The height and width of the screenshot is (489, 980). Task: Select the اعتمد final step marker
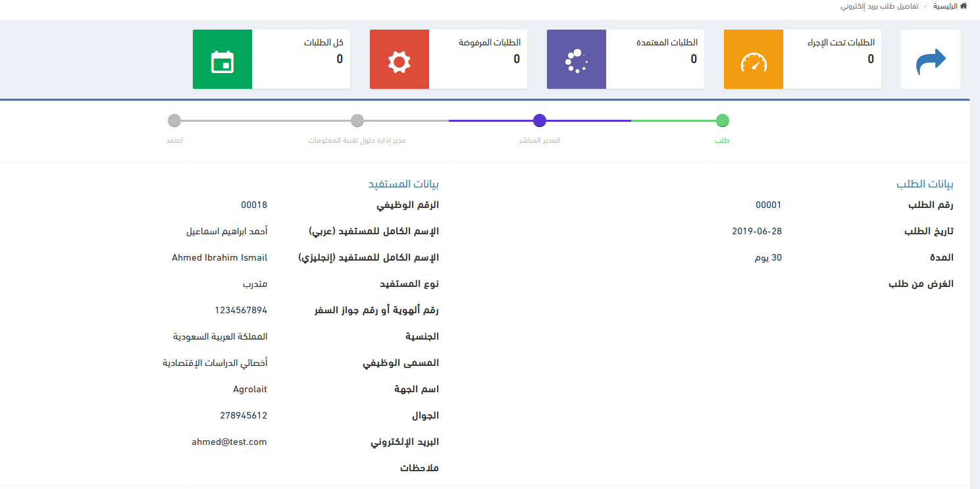click(174, 120)
